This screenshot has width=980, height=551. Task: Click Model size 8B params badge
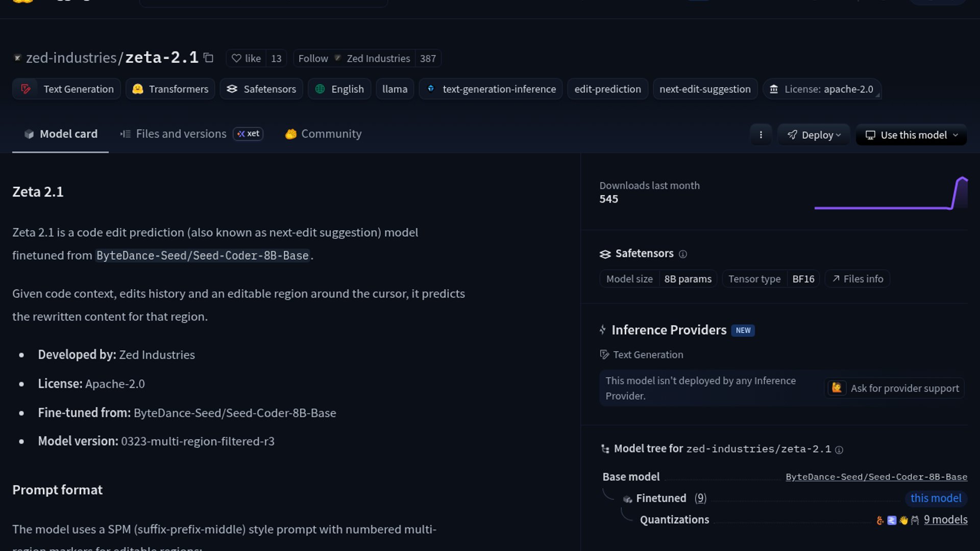click(658, 279)
